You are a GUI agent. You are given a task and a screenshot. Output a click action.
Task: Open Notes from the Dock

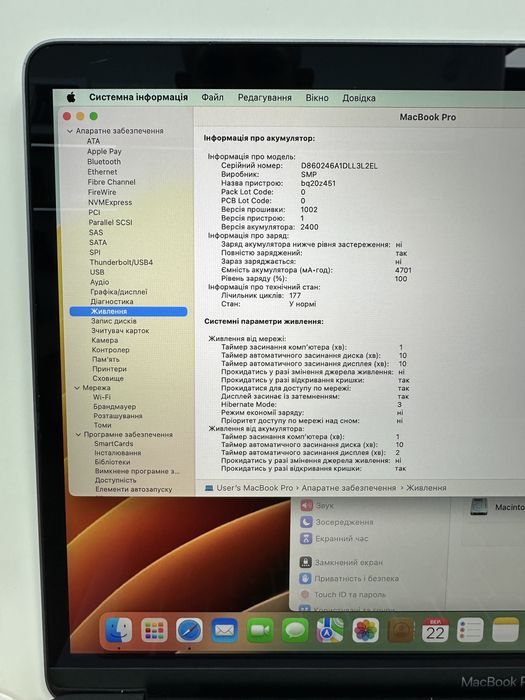click(x=505, y=630)
